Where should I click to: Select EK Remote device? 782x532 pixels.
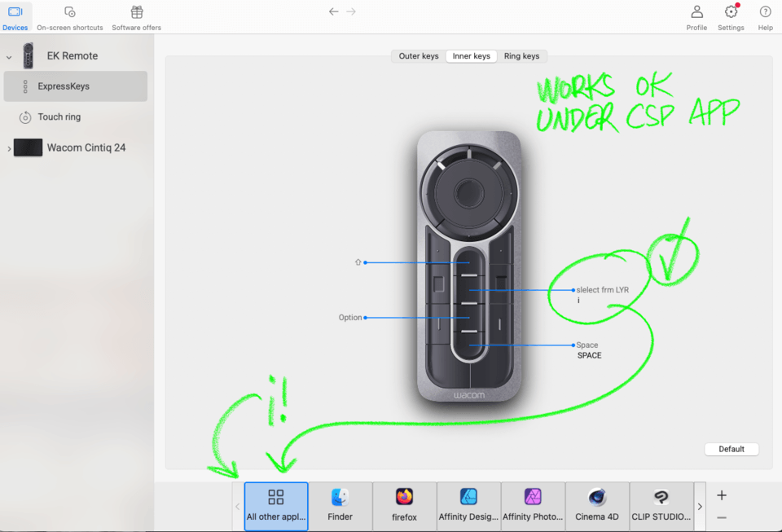click(72, 56)
